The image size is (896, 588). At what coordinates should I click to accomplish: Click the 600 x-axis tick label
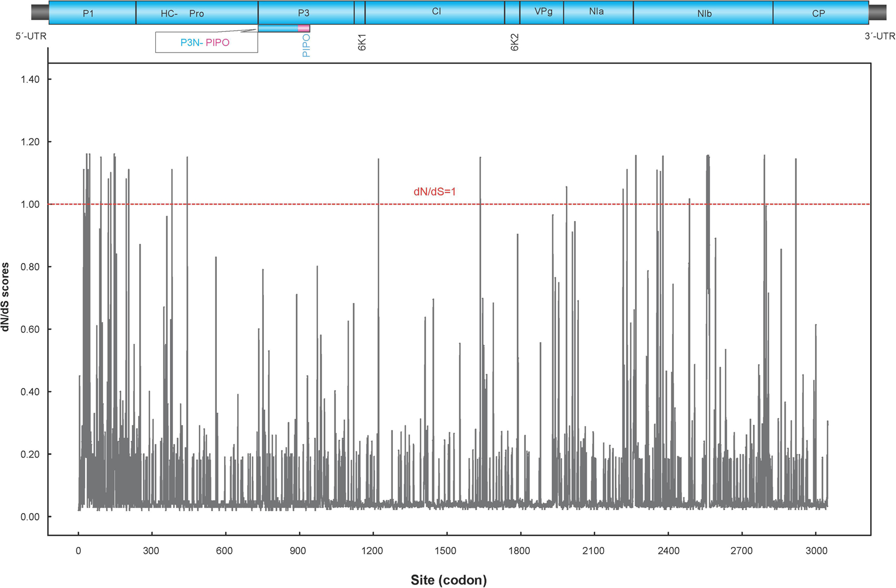[x=225, y=551]
